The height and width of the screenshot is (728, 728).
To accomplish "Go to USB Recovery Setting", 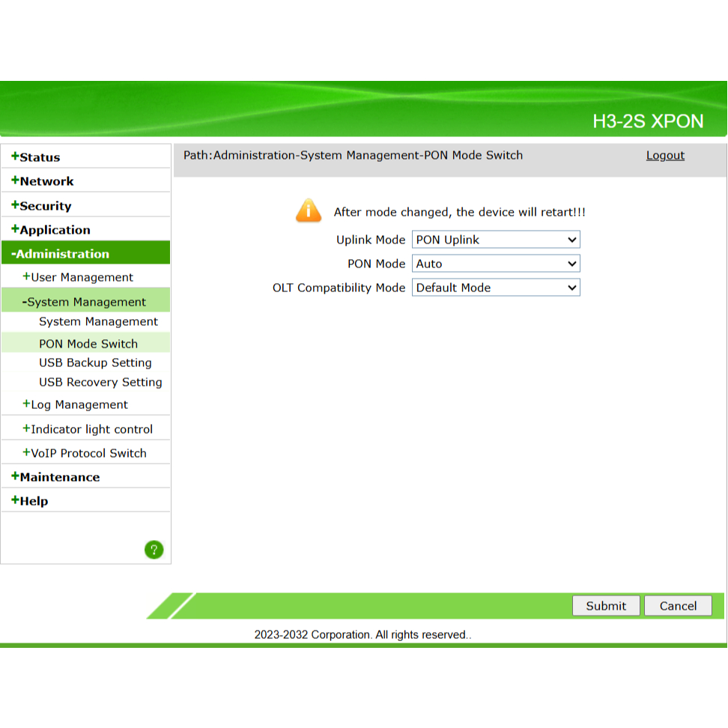I will [x=100, y=382].
